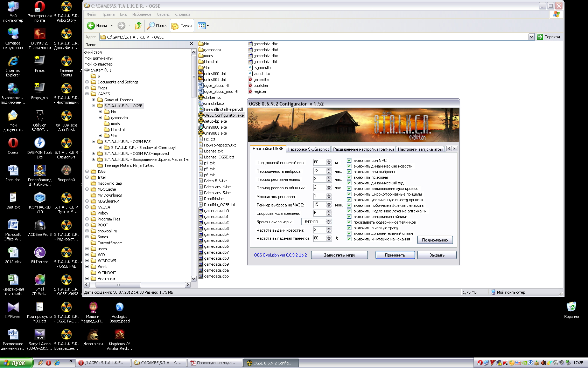
Task: Toggle 'включить высокую траву' checkbox
Action: (349, 228)
